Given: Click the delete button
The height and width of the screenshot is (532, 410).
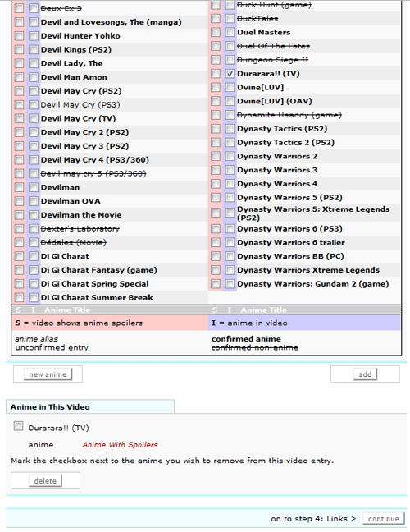Looking at the screenshot, I should tap(45, 481).
